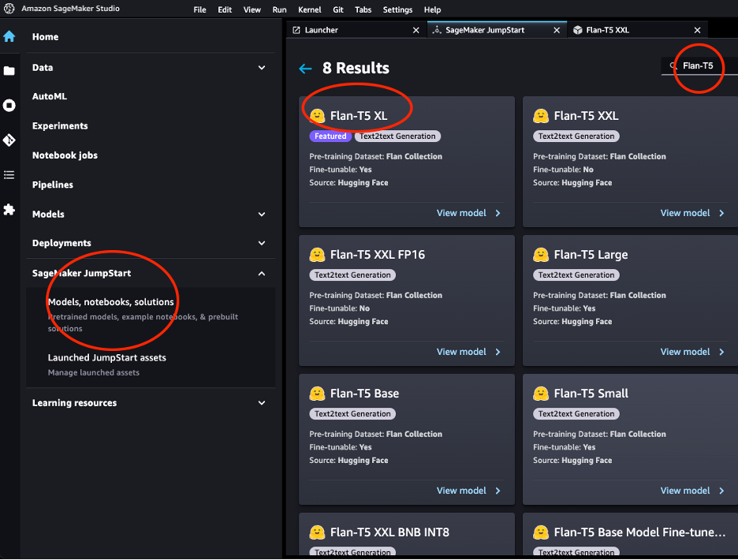The height and width of the screenshot is (560, 738).
Task: View model for Flan-T5 Small
Action: pyautogui.click(x=692, y=491)
